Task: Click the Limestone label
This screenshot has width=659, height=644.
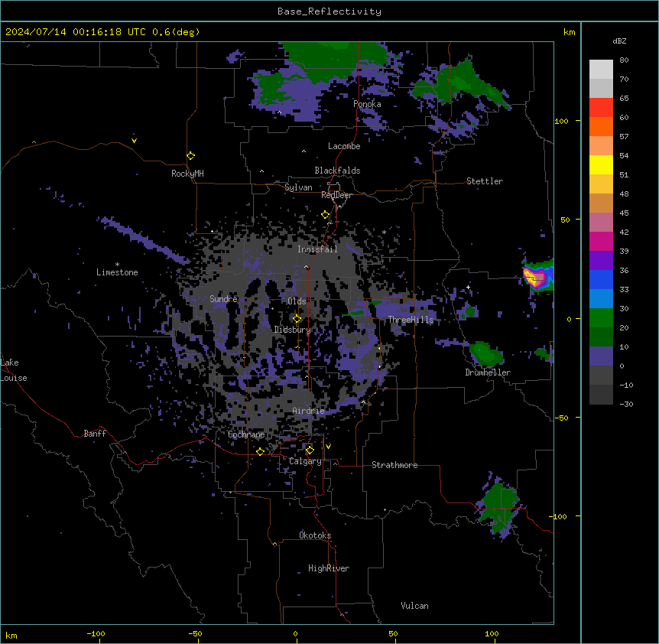Action: pos(117,272)
